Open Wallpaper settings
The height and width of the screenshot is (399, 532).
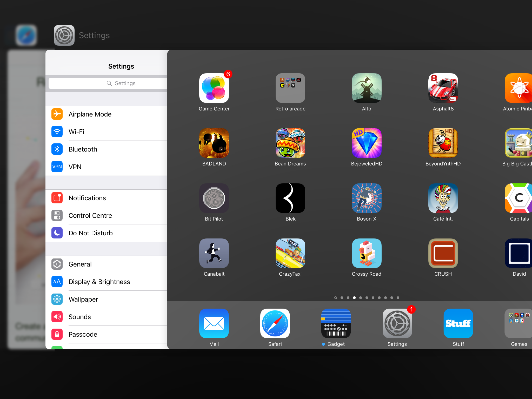[x=107, y=299]
